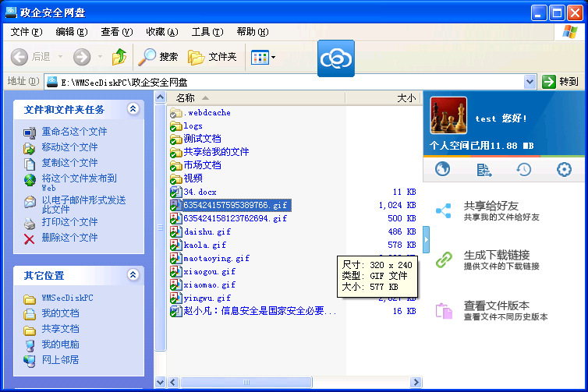Viewport: 588px width, 392px height.
Task: Open the history clock icon
Action: point(524,170)
